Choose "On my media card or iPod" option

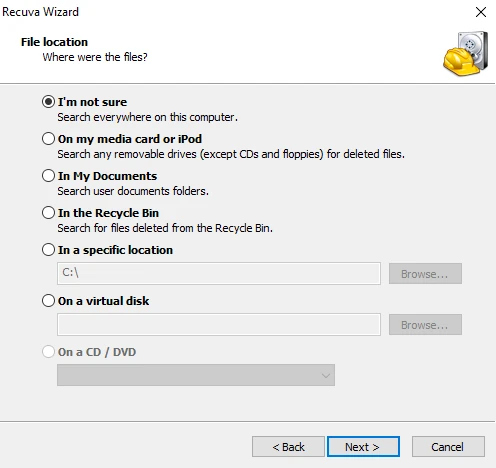point(48,139)
